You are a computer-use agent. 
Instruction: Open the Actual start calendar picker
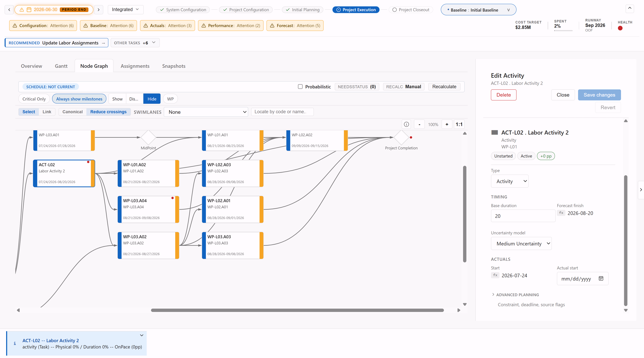point(601,278)
